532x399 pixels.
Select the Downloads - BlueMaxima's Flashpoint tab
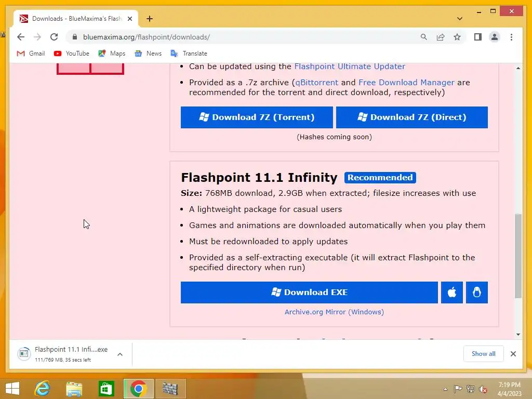coord(76,19)
